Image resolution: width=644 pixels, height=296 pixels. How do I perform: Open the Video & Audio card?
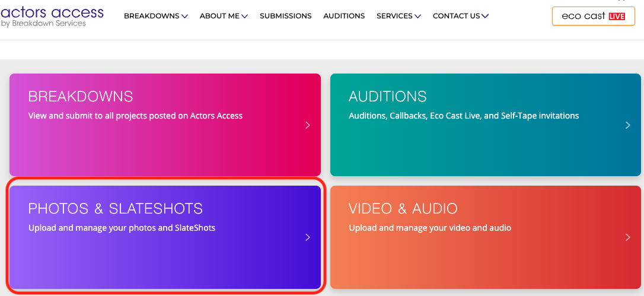(486, 237)
